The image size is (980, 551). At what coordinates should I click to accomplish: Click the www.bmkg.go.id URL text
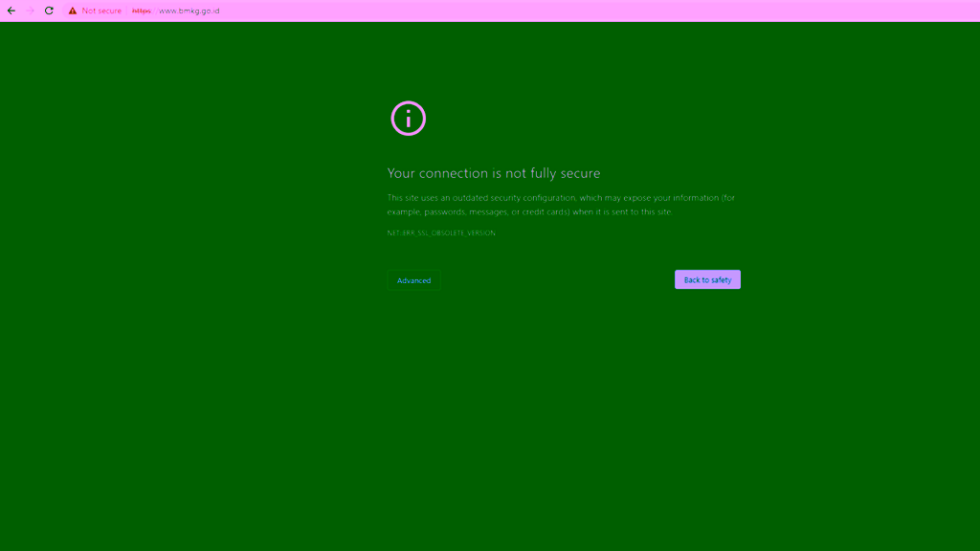pos(189,11)
